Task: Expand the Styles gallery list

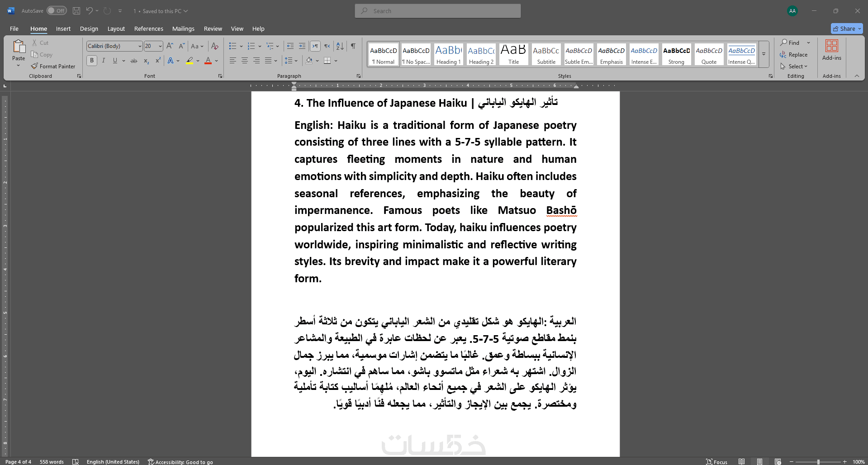Action: click(764, 54)
